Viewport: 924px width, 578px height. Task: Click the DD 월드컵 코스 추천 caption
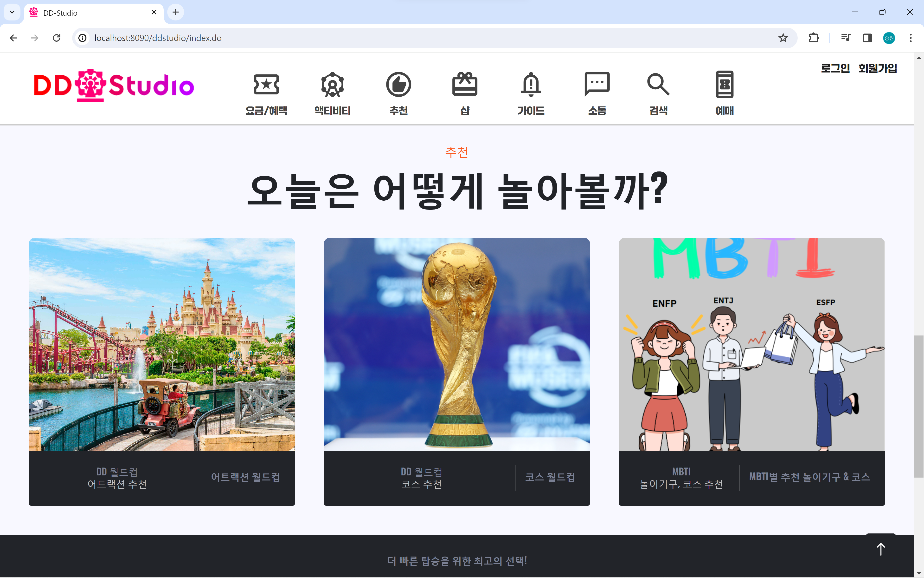coord(421,478)
